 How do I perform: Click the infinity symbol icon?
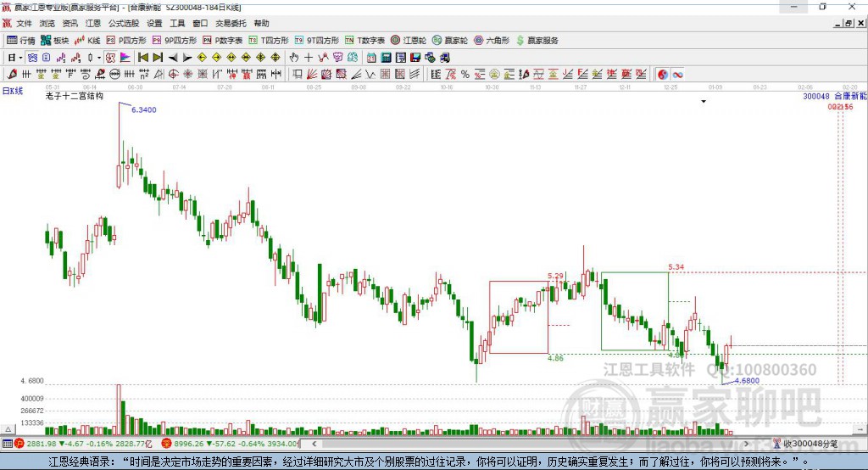click(x=678, y=75)
